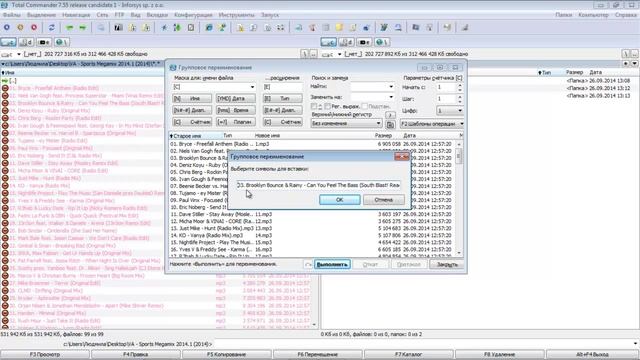Insert [N] Имя placeholder
Image resolution: width=640 pixels, height=360 pixels.
click(x=192, y=98)
